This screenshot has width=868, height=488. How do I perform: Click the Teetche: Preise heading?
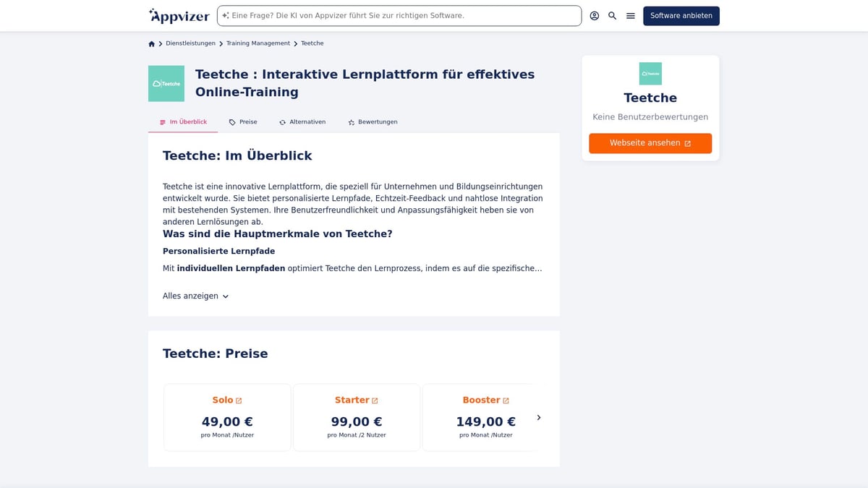[x=216, y=354]
